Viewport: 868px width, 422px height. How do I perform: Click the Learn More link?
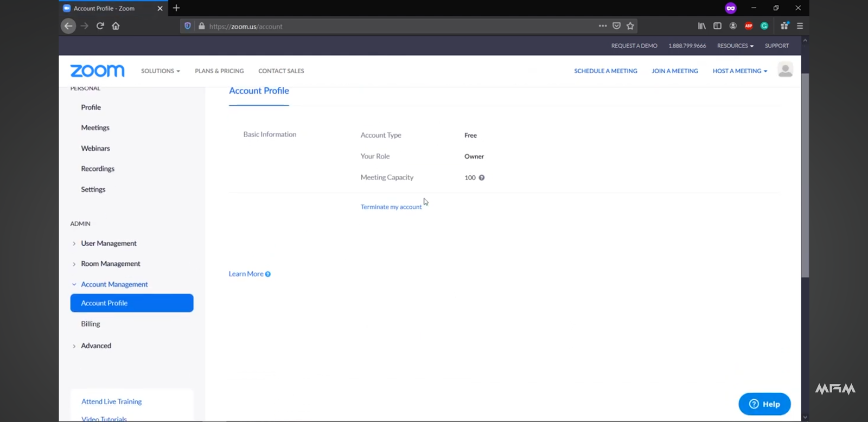246,274
